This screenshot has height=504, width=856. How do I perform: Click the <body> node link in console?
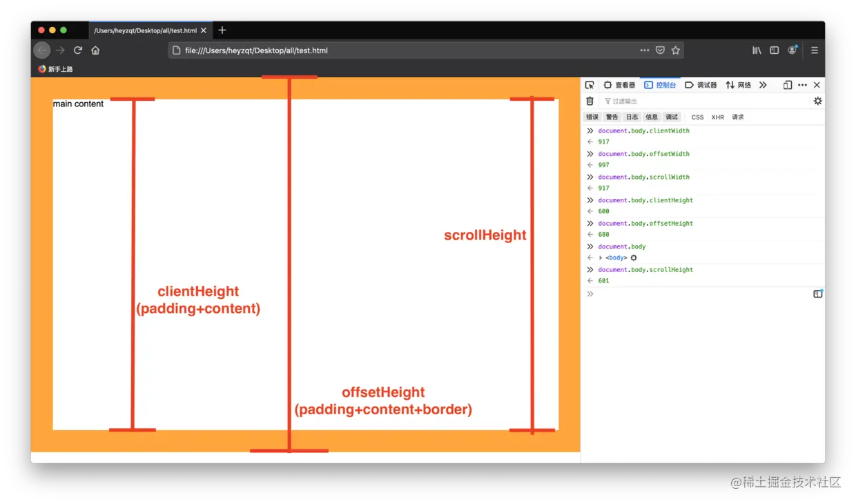tap(616, 258)
